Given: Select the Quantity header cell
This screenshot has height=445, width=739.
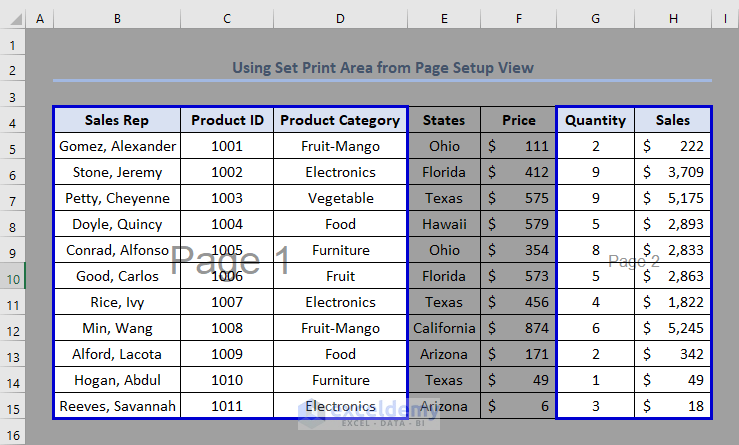Looking at the screenshot, I should [595, 120].
